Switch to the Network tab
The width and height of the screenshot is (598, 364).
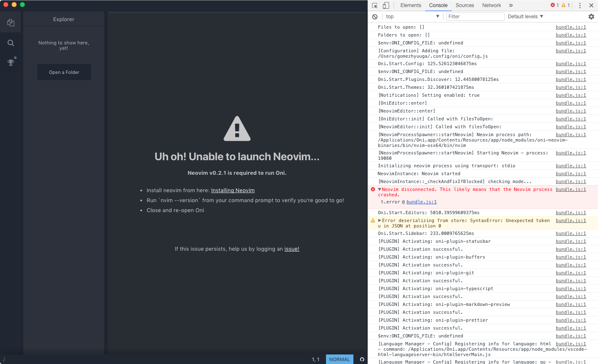[492, 5]
